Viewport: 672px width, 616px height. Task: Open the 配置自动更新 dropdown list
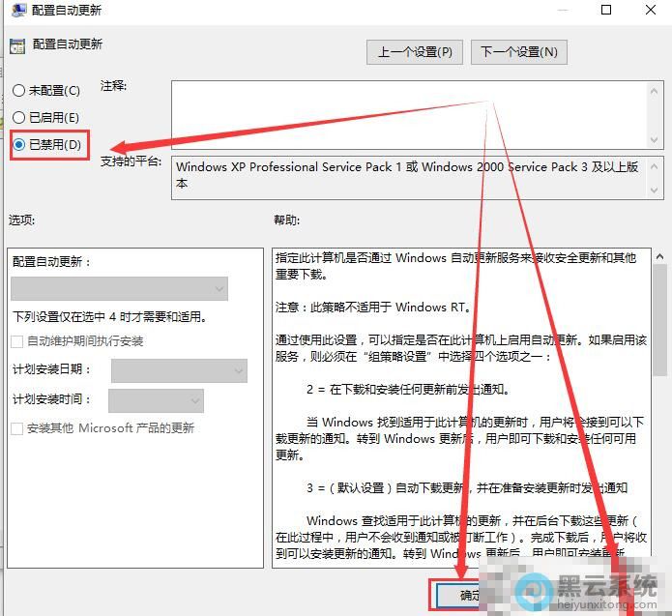120,288
